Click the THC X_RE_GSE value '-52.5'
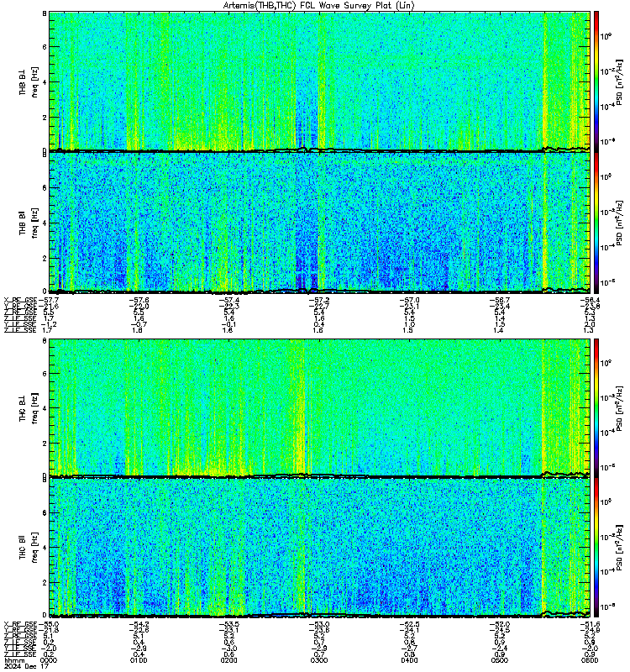 pyautogui.click(x=410, y=624)
